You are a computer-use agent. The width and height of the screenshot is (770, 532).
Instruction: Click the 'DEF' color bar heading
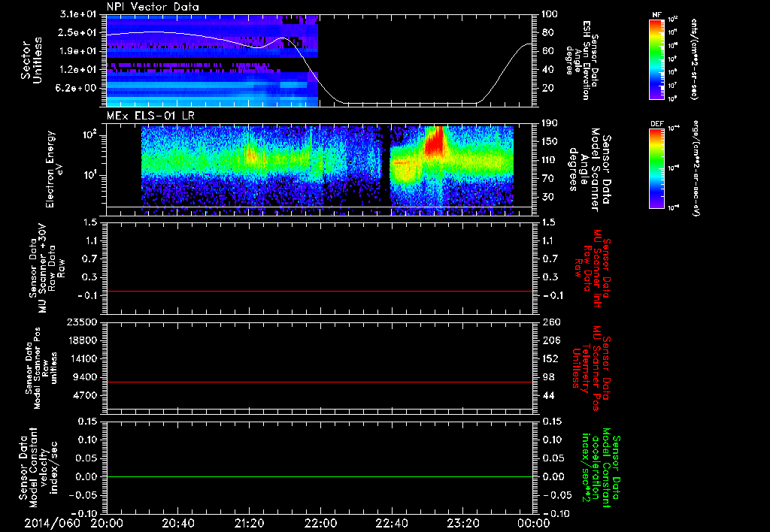point(656,124)
